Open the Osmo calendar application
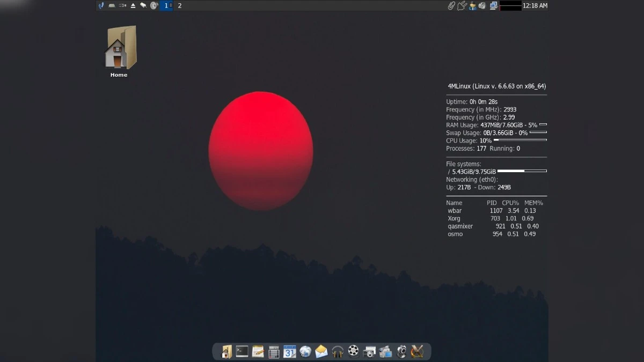Viewport: 644px width, 362px height. [290, 351]
